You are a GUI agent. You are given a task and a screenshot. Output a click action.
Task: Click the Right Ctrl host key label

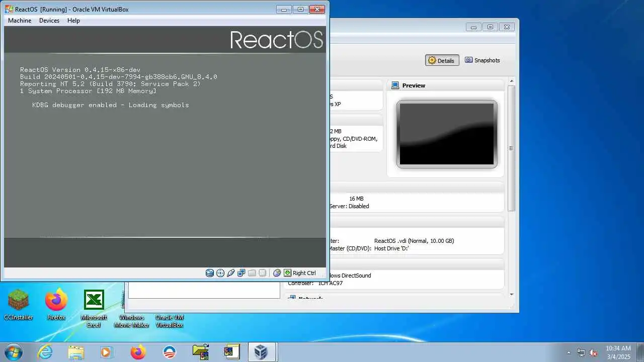[304, 273]
